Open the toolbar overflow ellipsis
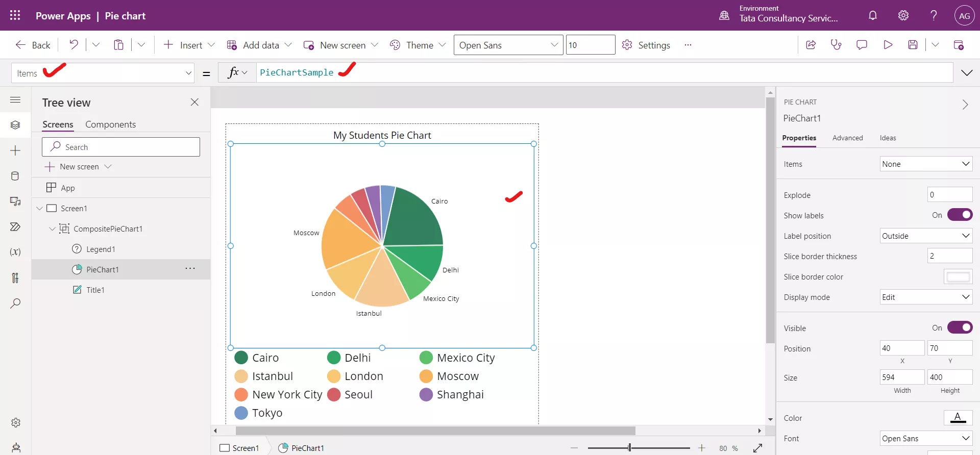Screen dimensions: 980x455 (688, 45)
